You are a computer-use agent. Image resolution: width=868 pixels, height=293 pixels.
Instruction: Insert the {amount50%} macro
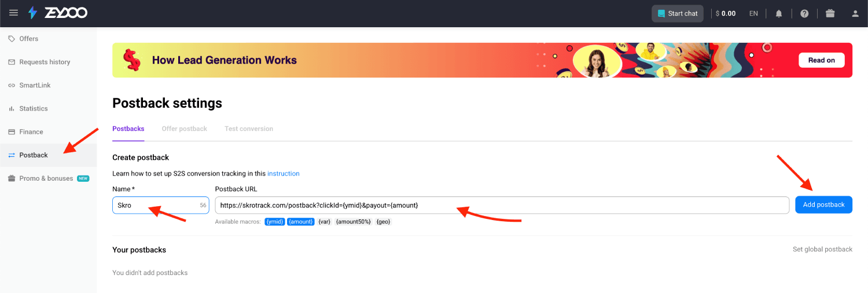[354, 222]
